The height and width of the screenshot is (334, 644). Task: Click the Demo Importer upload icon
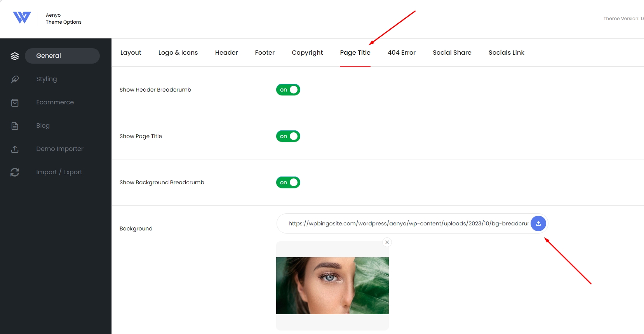[15, 149]
